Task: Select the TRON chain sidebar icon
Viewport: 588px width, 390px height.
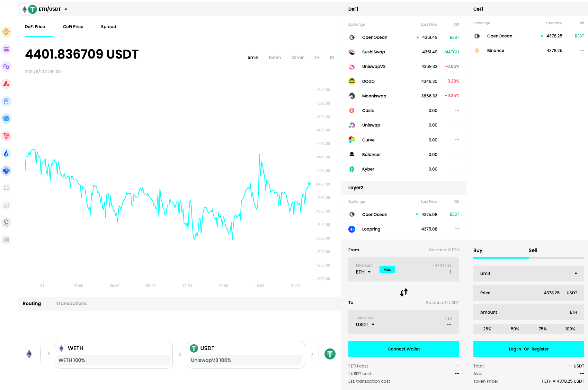Action: [x=6, y=136]
